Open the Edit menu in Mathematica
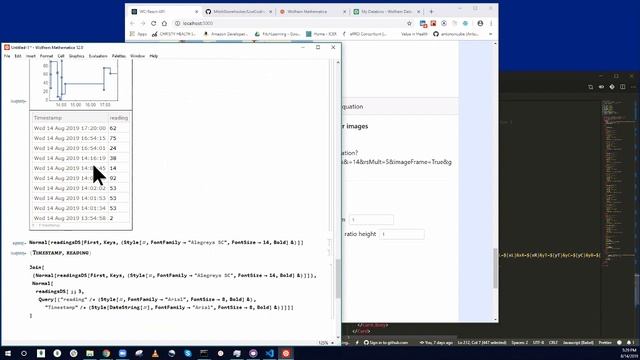640x360 pixels. [x=18, y=56]
